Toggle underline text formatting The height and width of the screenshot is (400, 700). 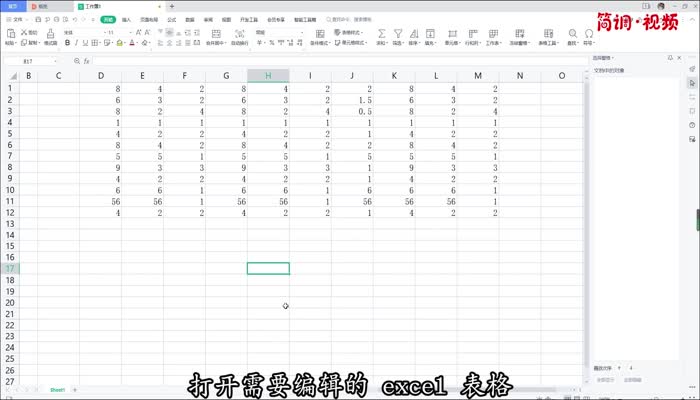click(85, 44)
